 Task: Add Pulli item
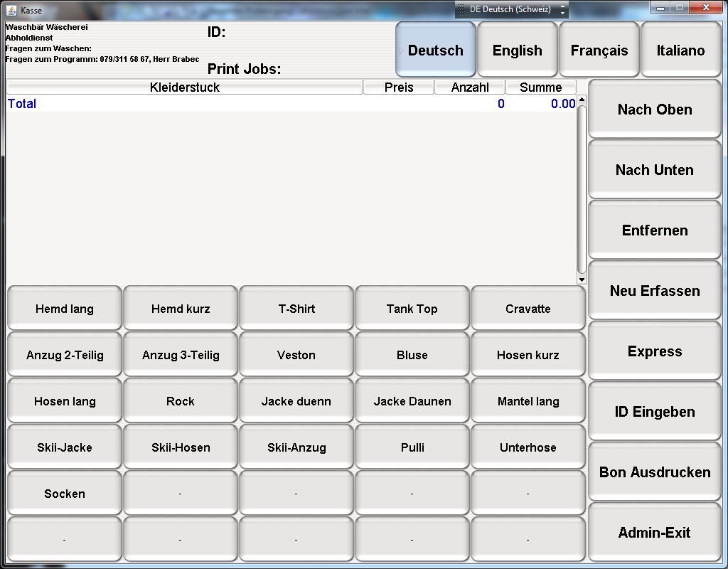(412, 447)
